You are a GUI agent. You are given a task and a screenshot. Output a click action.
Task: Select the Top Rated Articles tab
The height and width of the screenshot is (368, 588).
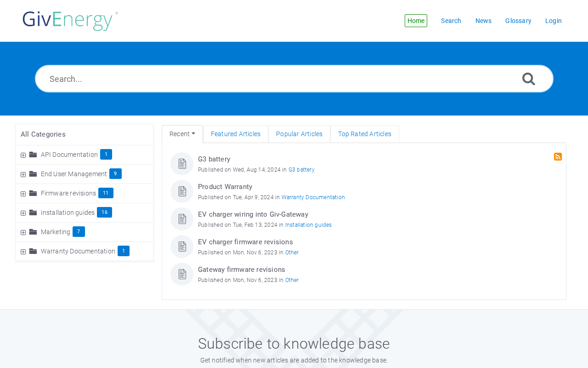(365, 134)
